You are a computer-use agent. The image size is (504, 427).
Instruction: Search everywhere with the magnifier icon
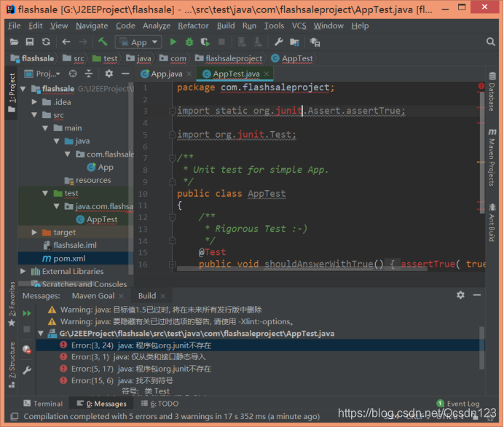[490, 42]
